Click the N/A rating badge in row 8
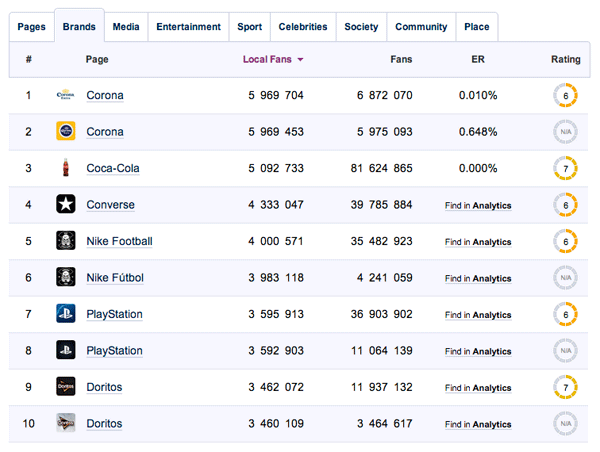Screen dimensions: 600x452 click(x=566, y=351)
